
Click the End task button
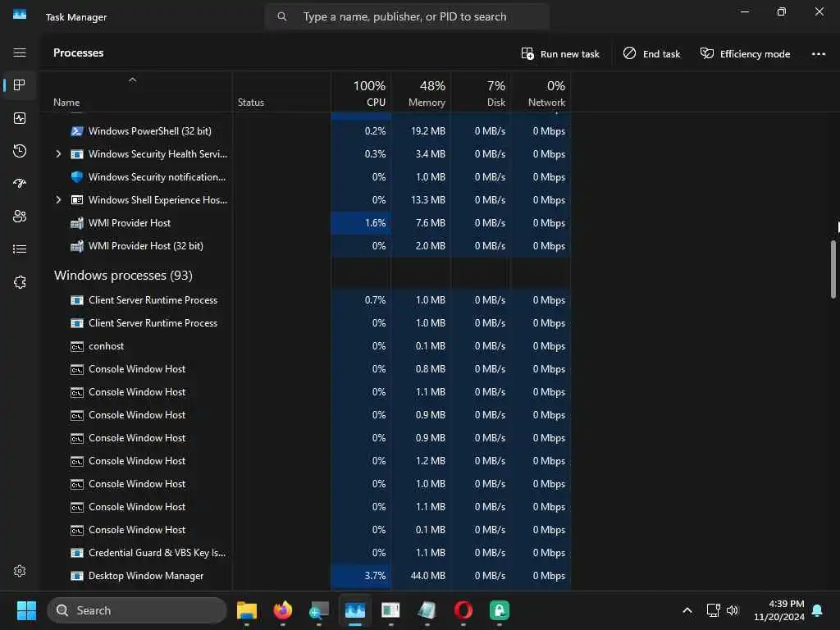(651, 53)
